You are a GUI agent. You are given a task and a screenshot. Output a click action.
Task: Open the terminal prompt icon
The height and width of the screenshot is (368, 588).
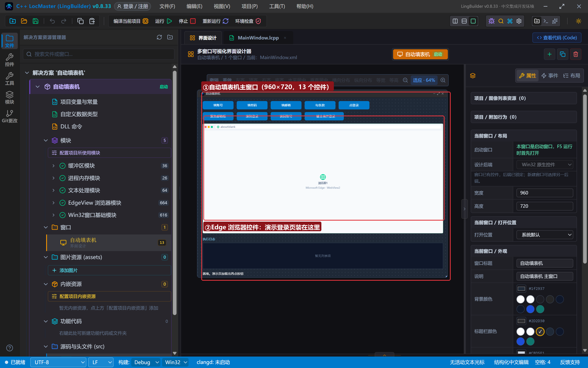point(546,21)
